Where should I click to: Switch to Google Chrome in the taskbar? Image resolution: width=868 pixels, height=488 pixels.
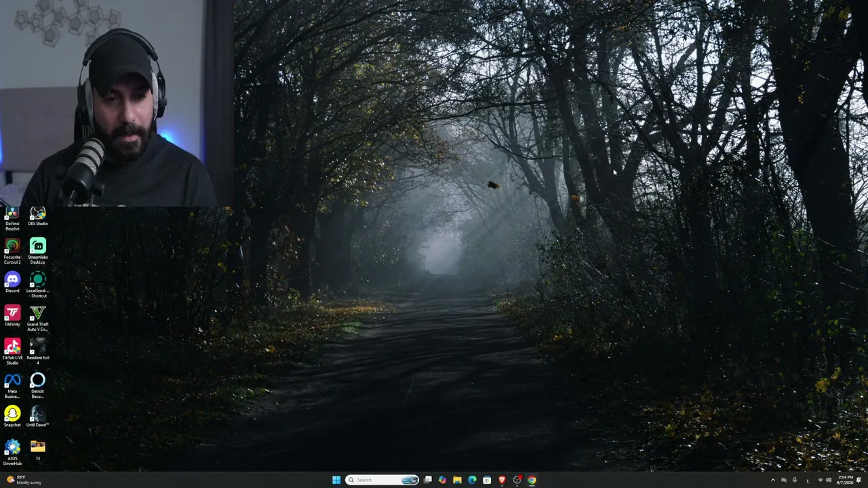pyautogui.click(x=532, y=480)
